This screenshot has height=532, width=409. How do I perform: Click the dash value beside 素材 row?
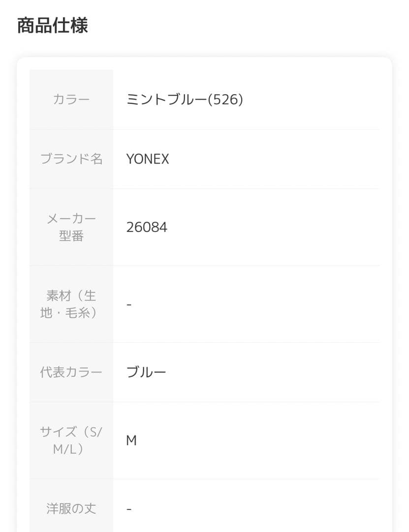[x=129, y=304]
